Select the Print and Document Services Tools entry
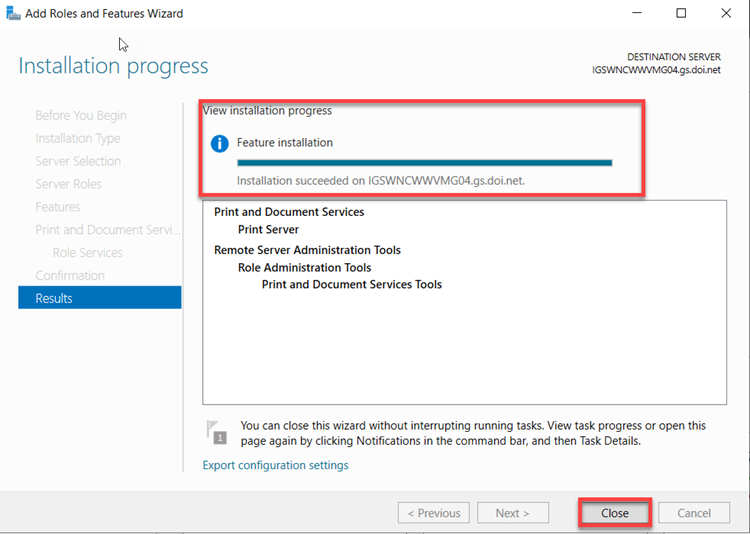 pos(351,284)
